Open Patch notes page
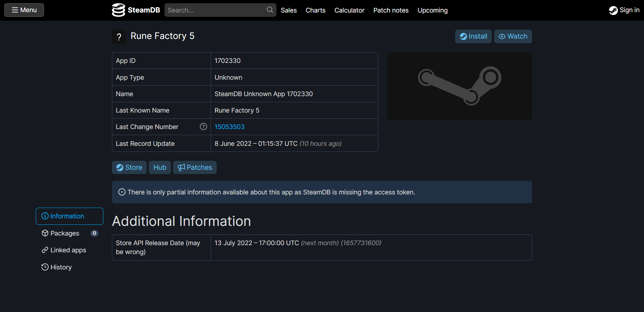Screen dimensions: 644x312 391,10
